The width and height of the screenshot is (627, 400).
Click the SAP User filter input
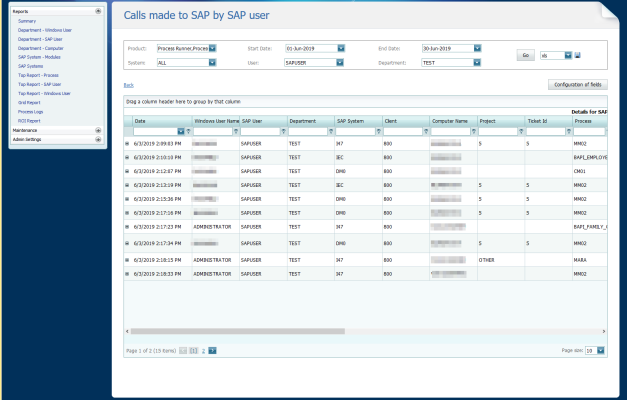click(260, 131)
